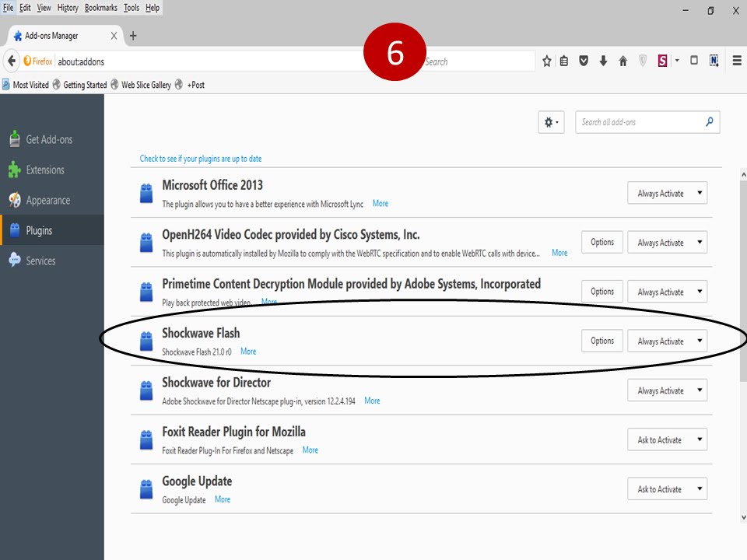747x560 pixels.
Task: Click the OneNote N toolbar icon
Action: pos(714,61)
